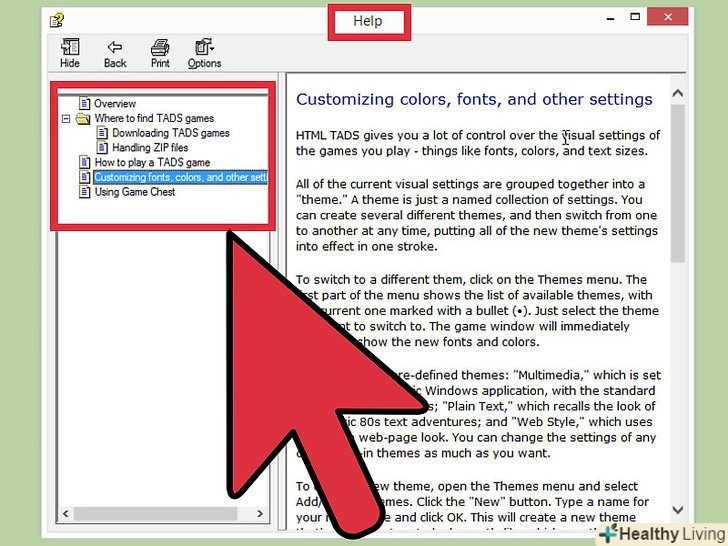Viewport: 728px width, 546px height.
Task: Maximize the Help window
Action: click(x=635, y=17)
